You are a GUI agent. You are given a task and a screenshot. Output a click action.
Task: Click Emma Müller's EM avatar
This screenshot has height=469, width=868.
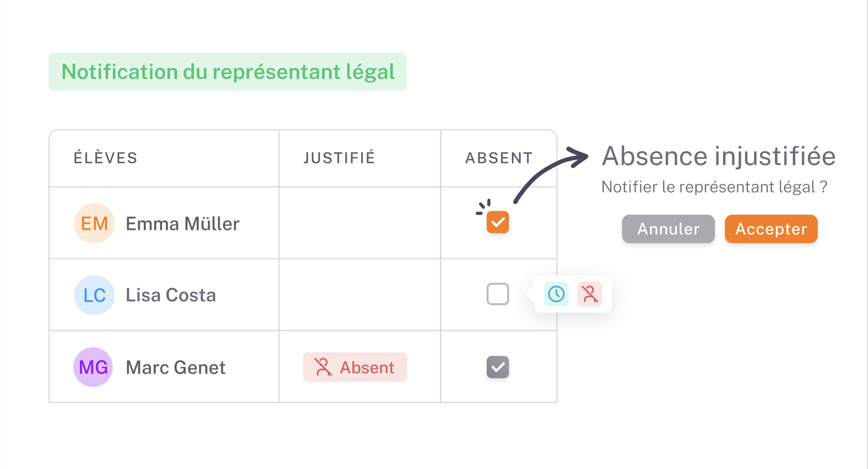(x=94, y=224)
